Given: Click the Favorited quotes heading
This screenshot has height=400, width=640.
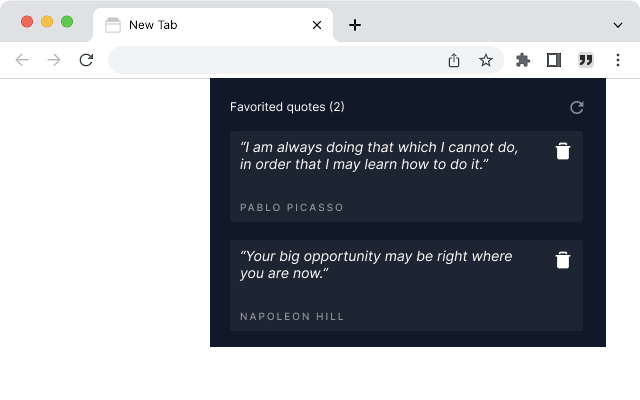Looking at the screenshot, I should pyautogui.click(x=287, y=107).
